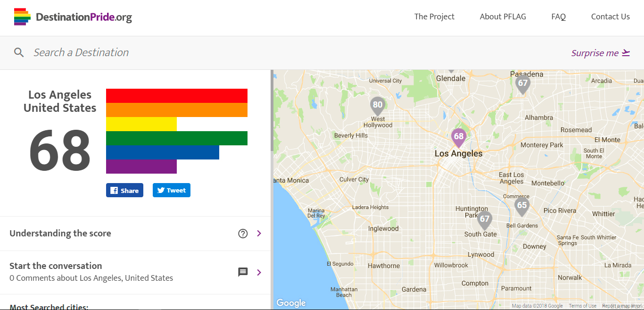
Task: Click the Google logo on map
Action: click(x=291, y=303)
